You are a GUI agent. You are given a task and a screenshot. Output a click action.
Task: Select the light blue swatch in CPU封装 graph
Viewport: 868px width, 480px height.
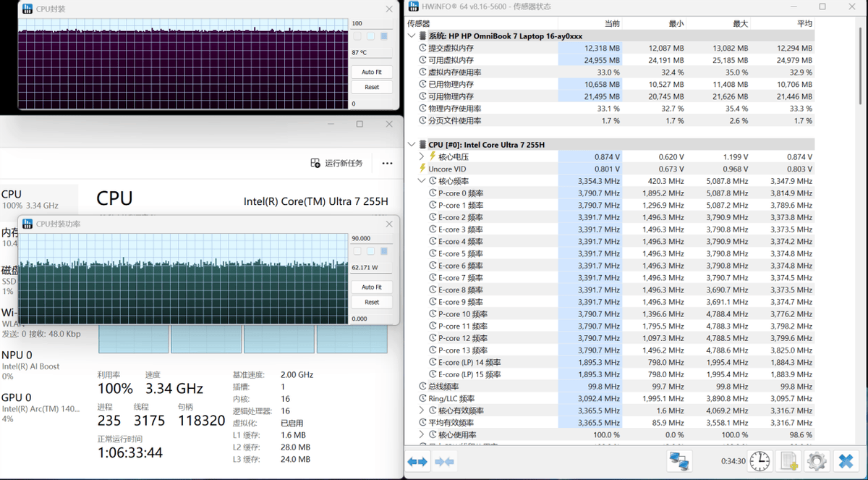pyautogui.click(x=370, y=36)
